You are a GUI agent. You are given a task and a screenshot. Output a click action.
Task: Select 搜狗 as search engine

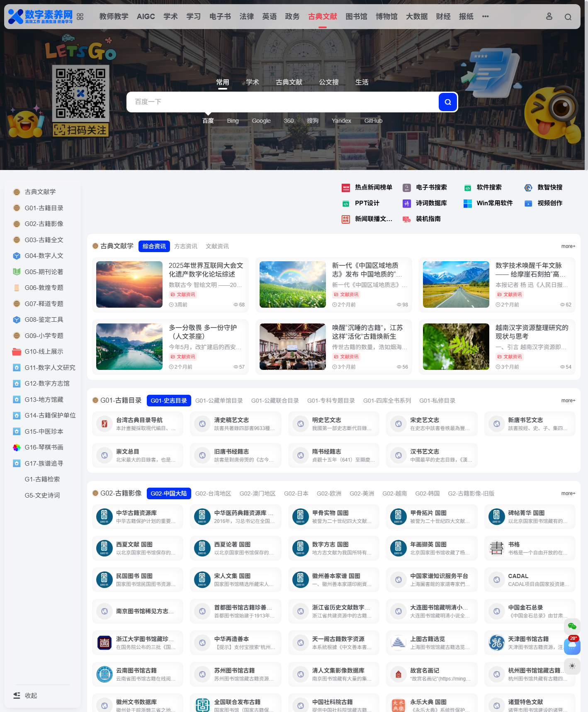click(x=313, y=121)
